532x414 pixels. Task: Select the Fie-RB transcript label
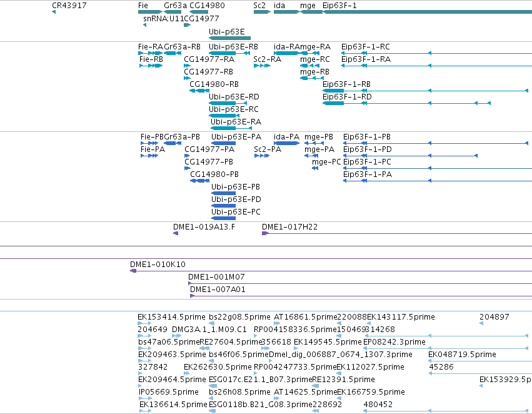point(151,59)
